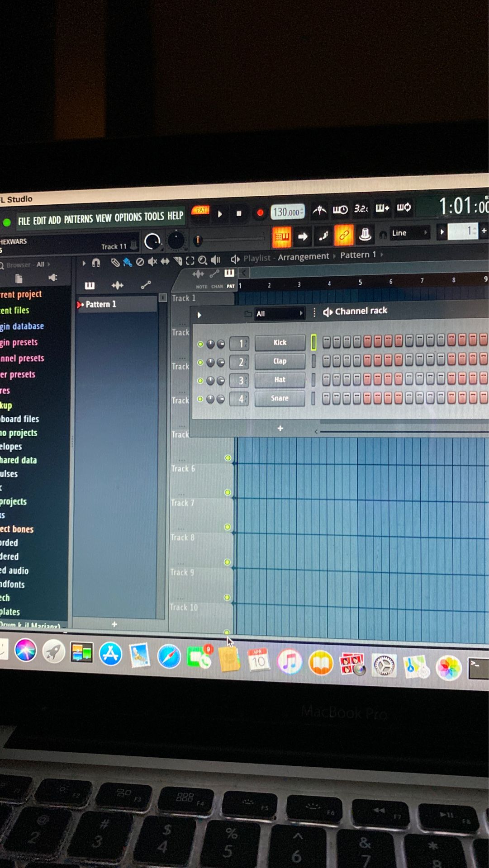The width and height of the screenshot is (489, 868).
Task: Select the Delete tool in Playlist toolbar
Action: [x=140, y=262]
